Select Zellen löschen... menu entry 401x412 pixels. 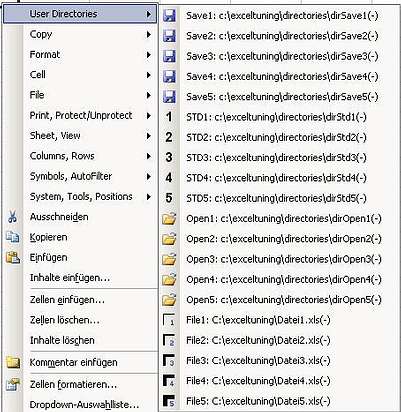(65, 320)
